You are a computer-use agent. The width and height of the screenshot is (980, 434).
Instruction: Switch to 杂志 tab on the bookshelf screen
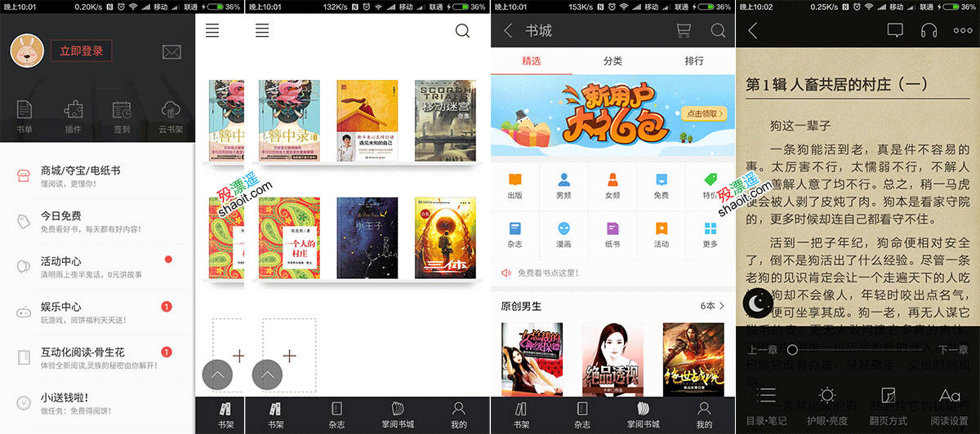click(x=336, y=415)
